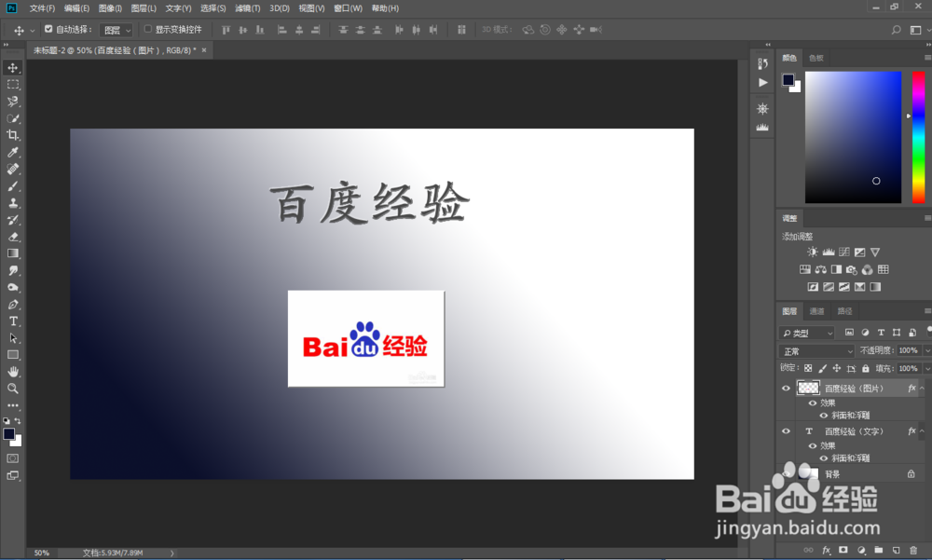Select the Gradient tool

click(x=12, y=253)
